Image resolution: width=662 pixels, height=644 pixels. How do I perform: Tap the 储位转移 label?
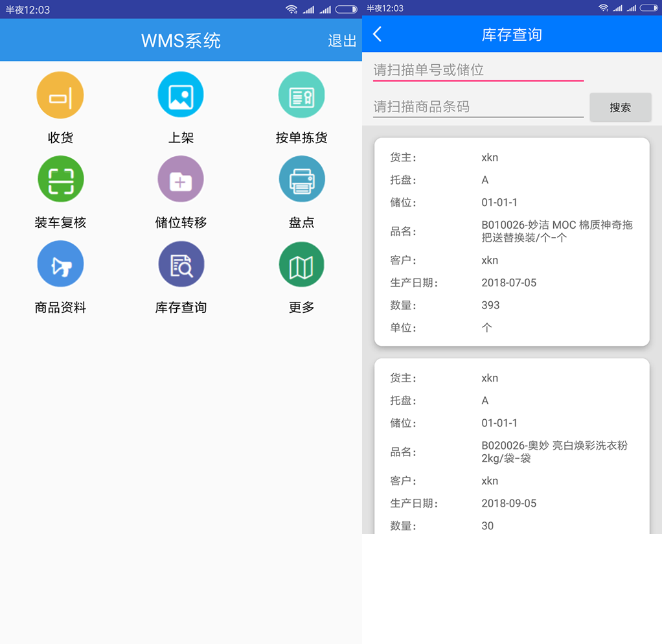pos(181,222)
